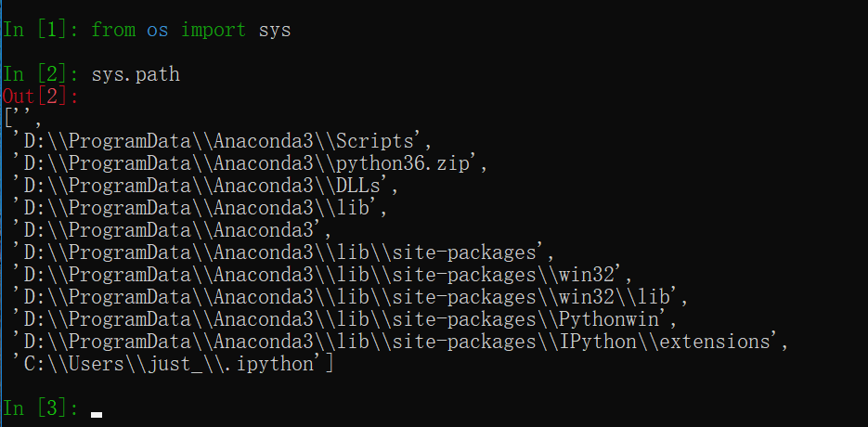Click the In [3] input cursor
The width and height of the screenshot is (868, 427).
pyautogui.click(x=97, y=414)
